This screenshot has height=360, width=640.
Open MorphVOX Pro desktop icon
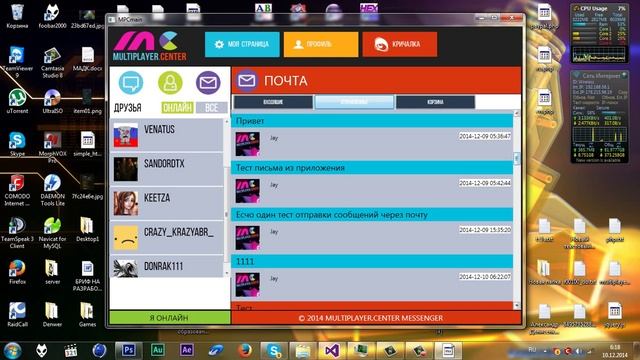pos(52,147)
